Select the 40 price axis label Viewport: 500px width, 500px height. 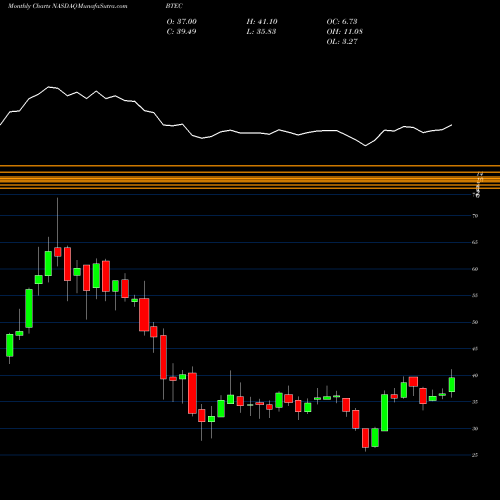tap(475, 375)
